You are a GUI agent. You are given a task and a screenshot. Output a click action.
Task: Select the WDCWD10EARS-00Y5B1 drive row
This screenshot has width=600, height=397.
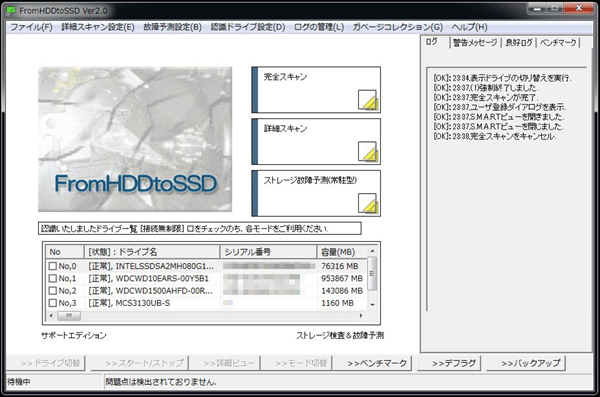click(x=207, y=278)
